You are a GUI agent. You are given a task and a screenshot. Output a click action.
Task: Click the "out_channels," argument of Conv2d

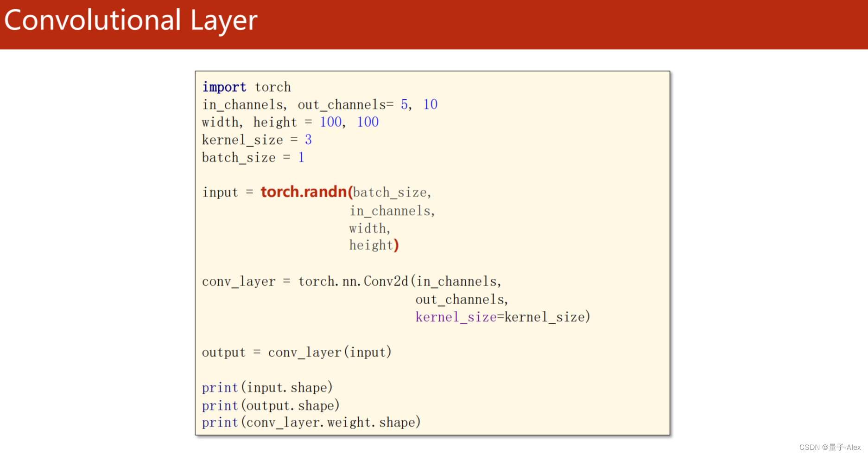click(x=462, y=300)
